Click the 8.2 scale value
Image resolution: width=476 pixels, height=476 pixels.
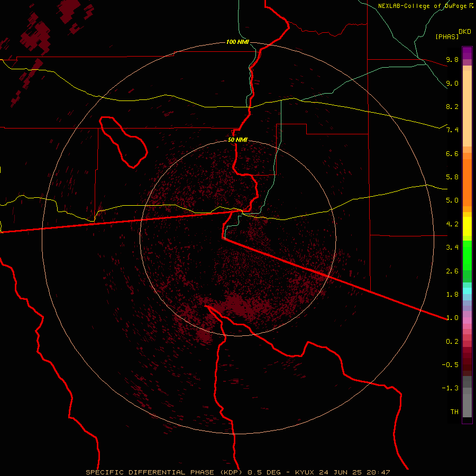pyautogui.click(x=452, y=106)
